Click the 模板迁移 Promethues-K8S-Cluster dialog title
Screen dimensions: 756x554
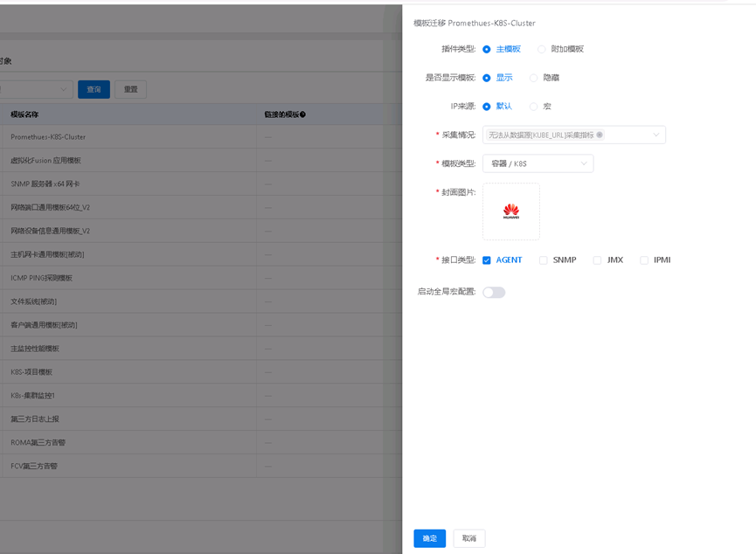(475, 23)
